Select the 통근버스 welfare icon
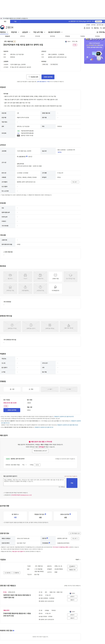Image resolution: width=105 pixels, height=644 pixels. 10,277
